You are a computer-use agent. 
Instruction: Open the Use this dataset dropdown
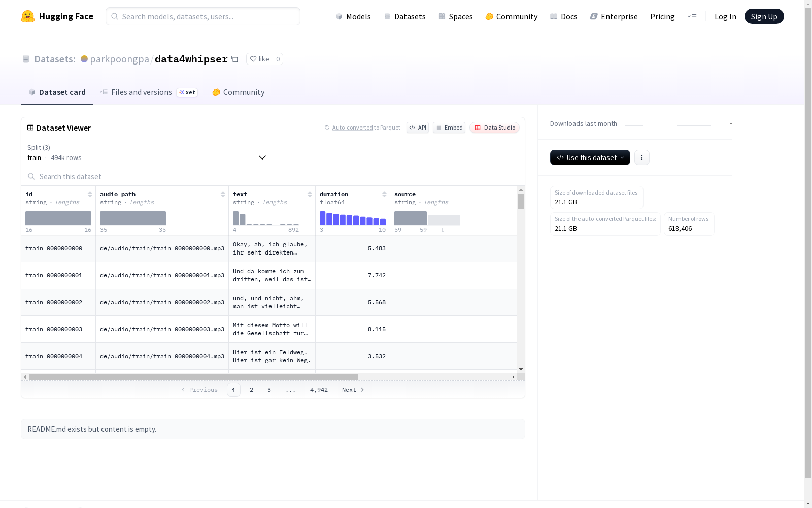[590, 157]
